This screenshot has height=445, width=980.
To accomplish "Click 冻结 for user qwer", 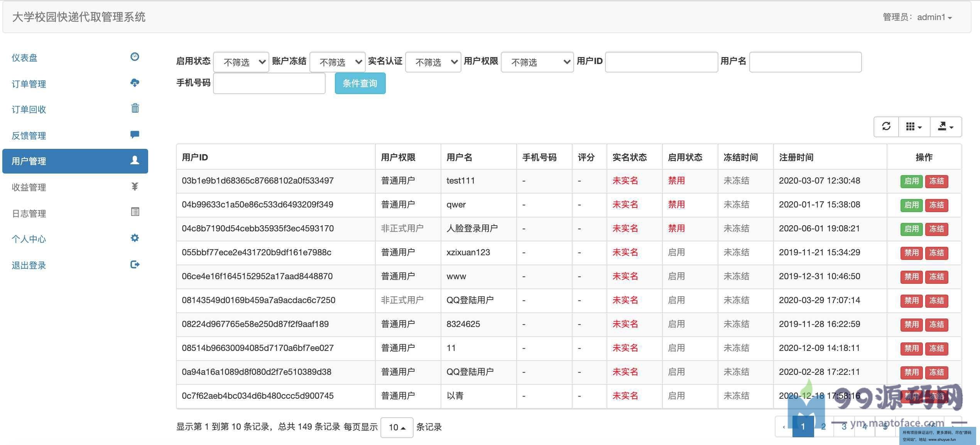I will coord(936,205).
